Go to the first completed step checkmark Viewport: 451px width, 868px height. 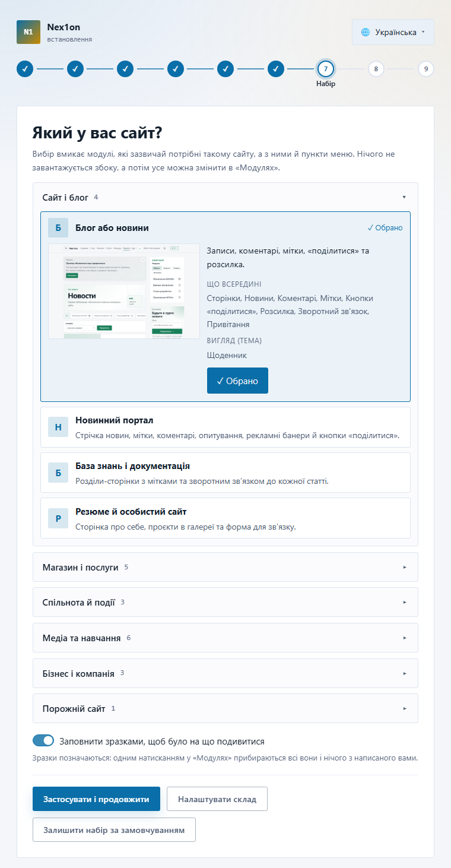(25, 69)
